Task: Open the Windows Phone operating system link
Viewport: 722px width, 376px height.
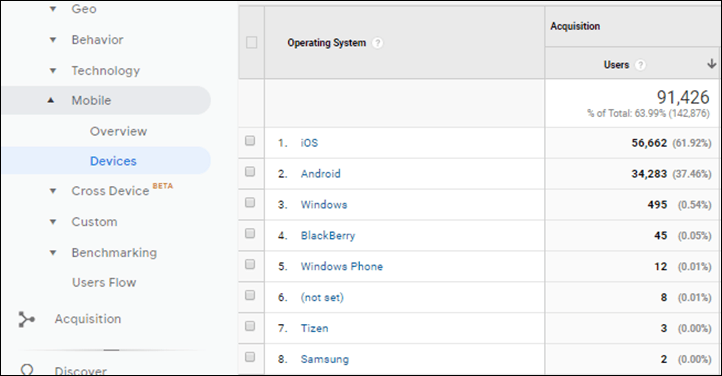Action: point(342,266)
